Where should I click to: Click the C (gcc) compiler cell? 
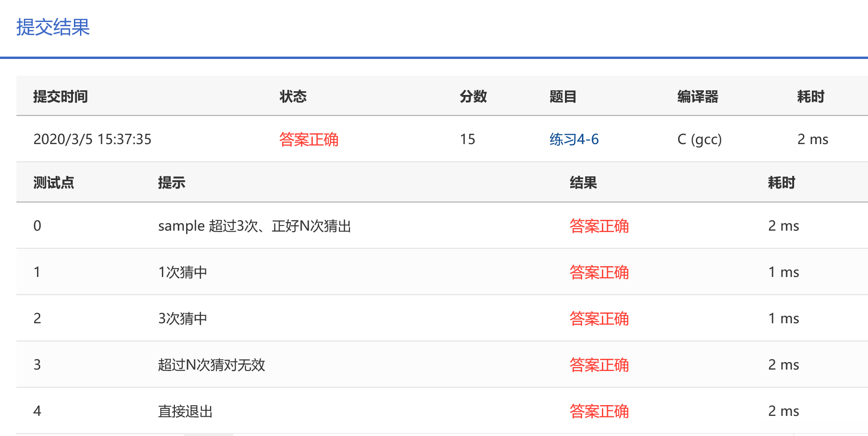[x=699, y=139]
